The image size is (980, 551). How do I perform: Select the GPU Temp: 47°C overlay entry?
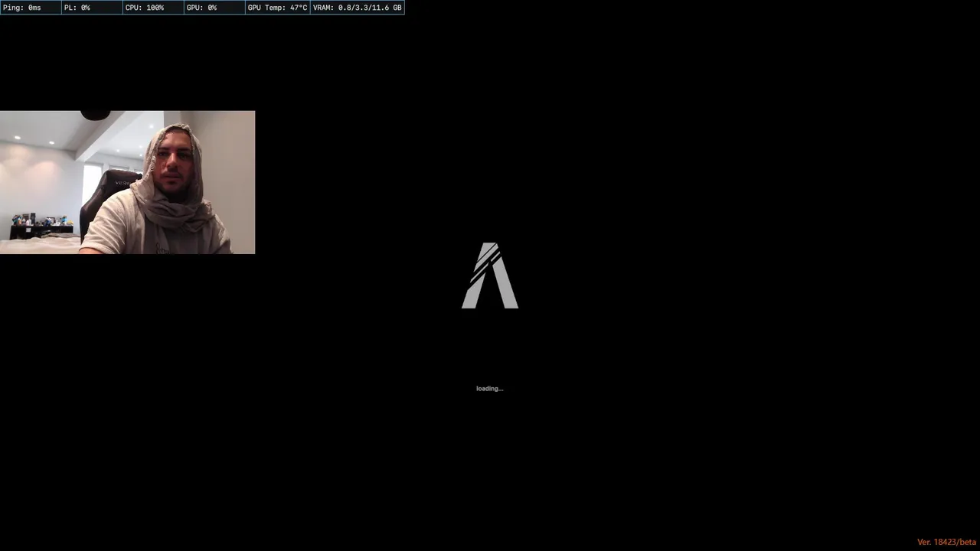coord(277,8)
